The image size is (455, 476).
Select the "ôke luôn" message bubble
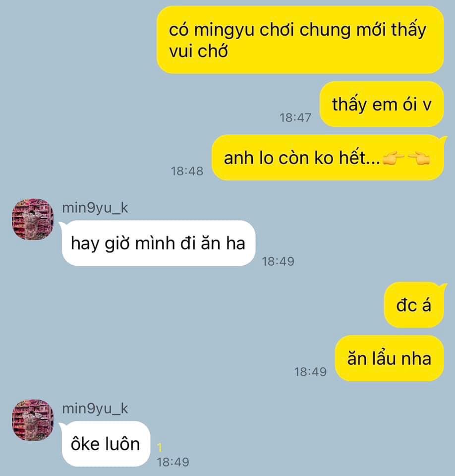pos(106,444)
